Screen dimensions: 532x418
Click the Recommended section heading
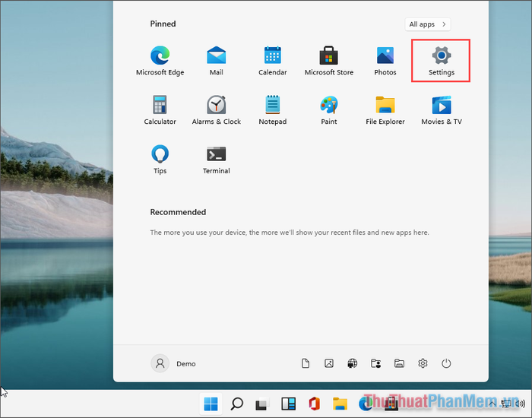point(178,212)
